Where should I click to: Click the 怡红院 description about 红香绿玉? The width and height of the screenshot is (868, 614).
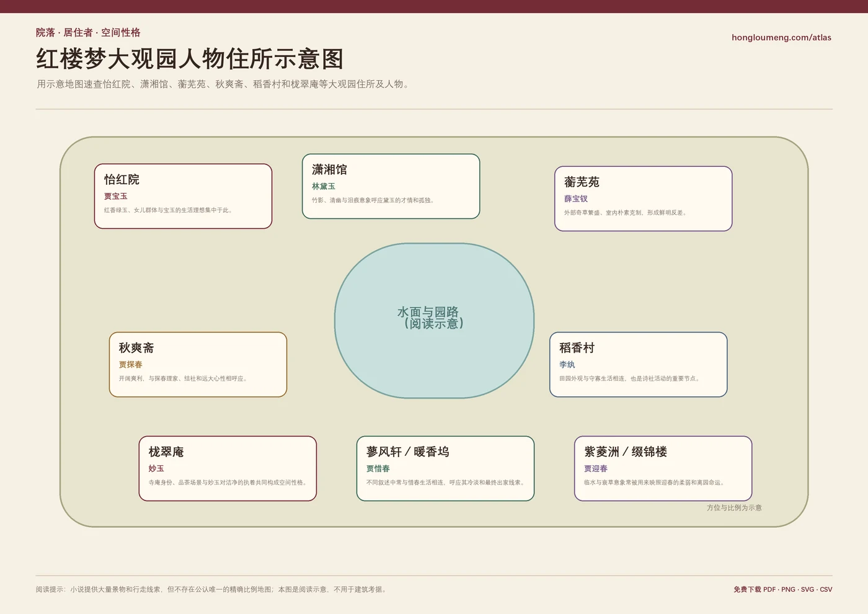[x=169, y=210]
